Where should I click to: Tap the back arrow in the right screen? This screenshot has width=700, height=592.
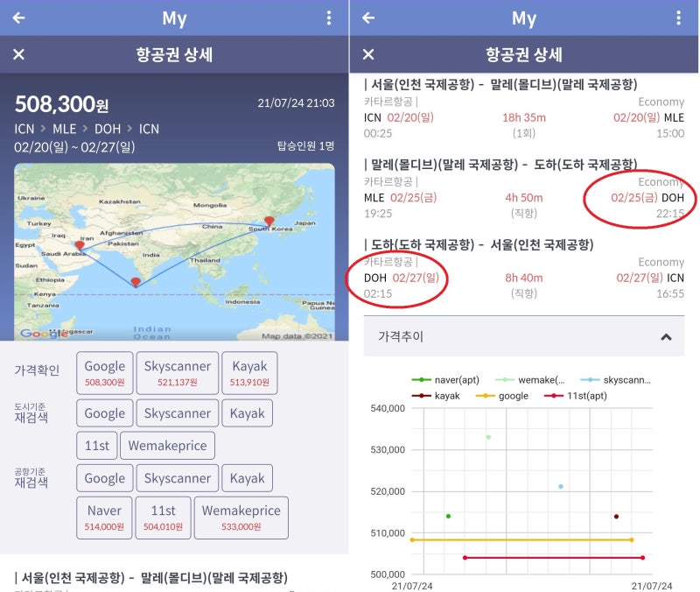[368, 18]
